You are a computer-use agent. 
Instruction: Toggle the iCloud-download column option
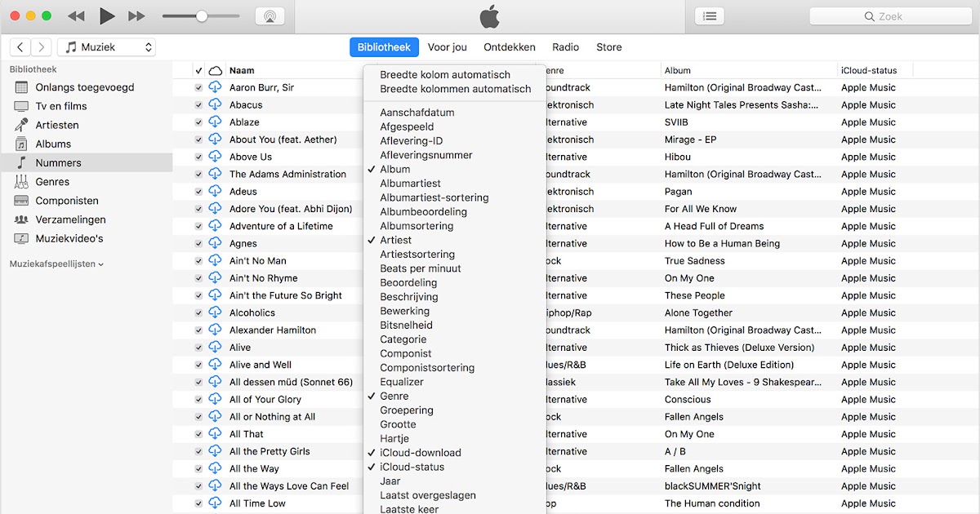point(421,453)
